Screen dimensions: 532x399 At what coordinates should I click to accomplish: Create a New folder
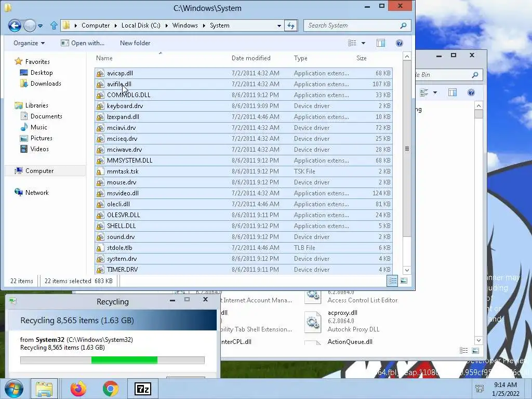point(135,43)
